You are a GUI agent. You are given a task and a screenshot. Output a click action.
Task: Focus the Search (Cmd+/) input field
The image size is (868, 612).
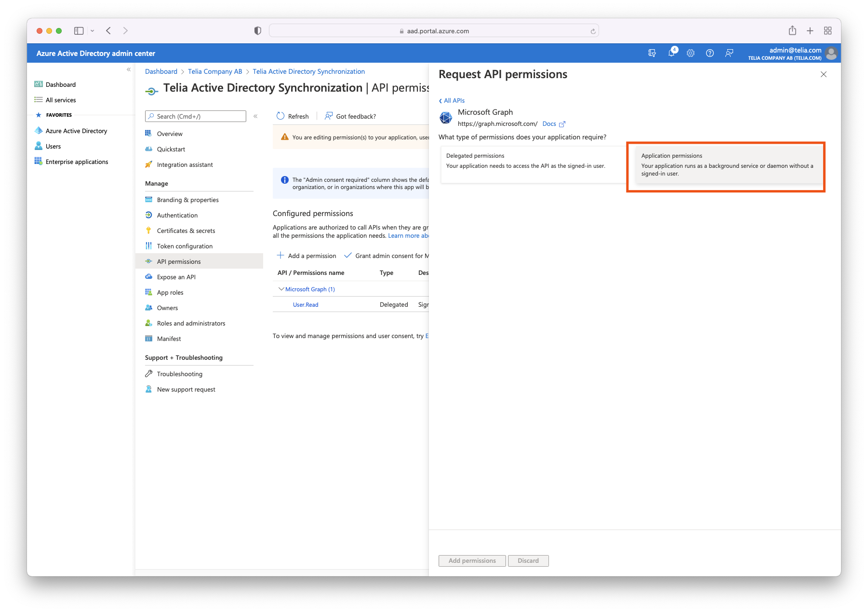coord(196,116)
